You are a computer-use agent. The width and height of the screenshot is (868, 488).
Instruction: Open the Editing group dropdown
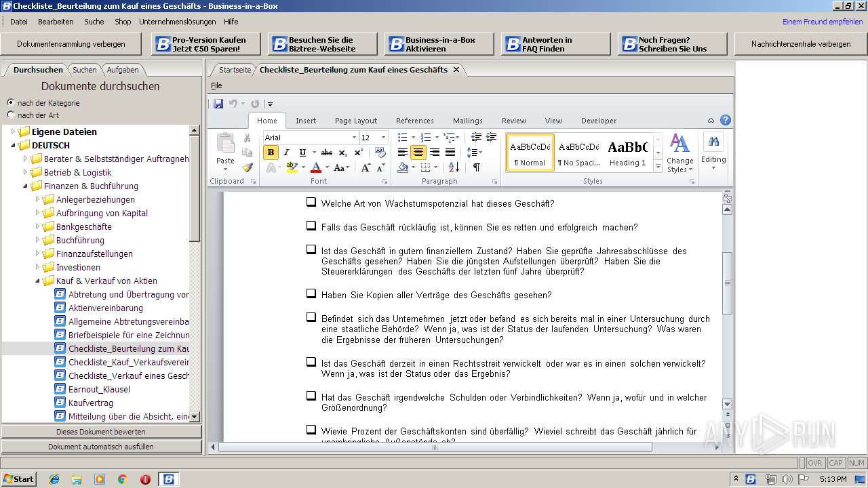pyautogui.click(x=713, y=152)
